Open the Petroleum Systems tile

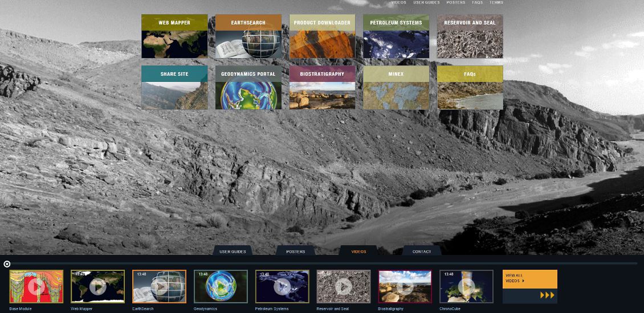(x=396, y=36)
